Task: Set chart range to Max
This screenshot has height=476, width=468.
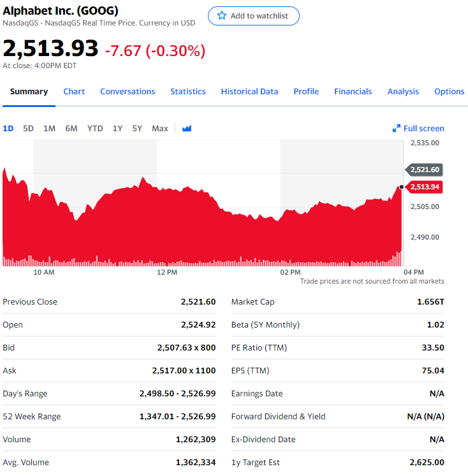Action: click(x=160, y=129)
